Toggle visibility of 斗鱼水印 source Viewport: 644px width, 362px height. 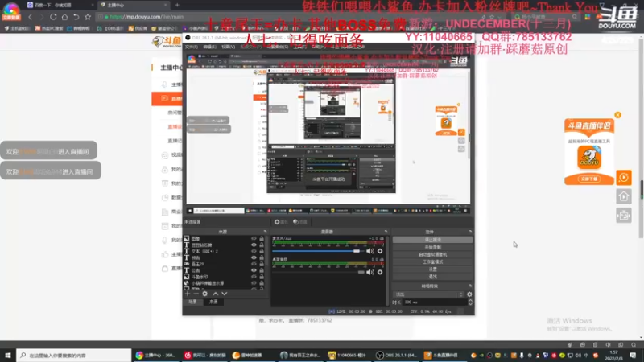[x=254, y=277]
